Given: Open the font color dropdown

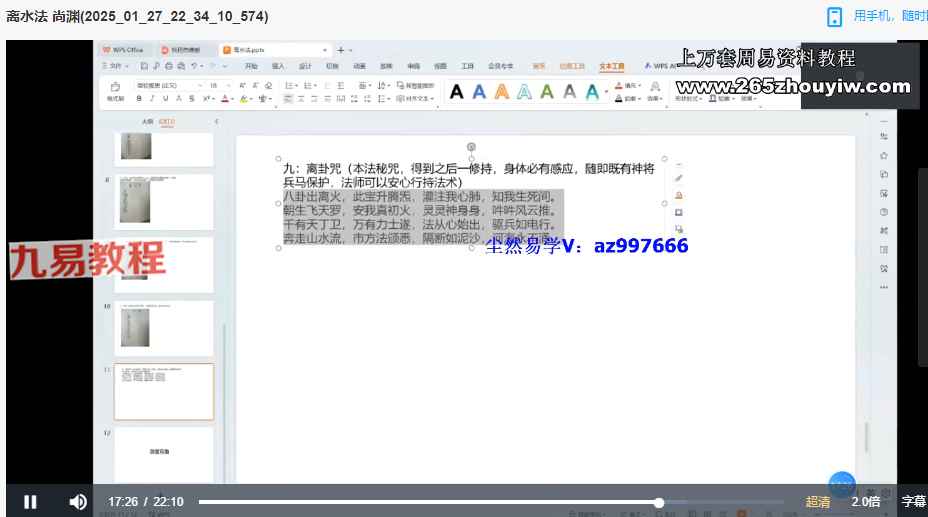Looking at the screenshot, I should (232, 99).
